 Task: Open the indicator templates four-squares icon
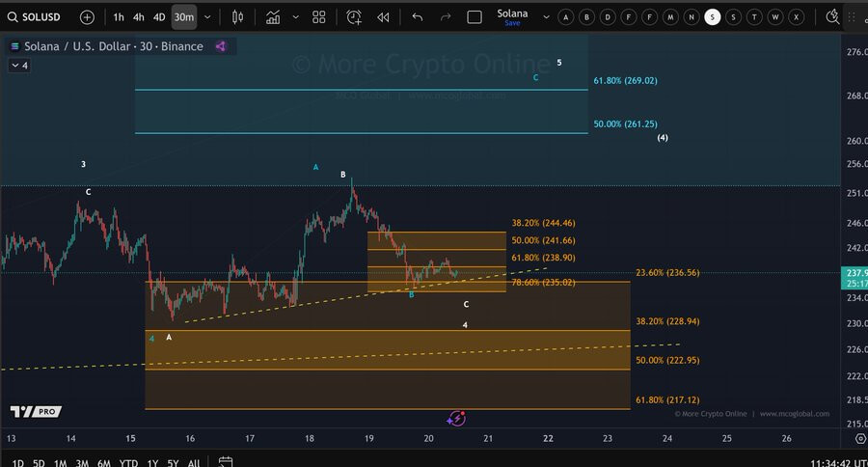pyautogui.click(x=319, y=17)
